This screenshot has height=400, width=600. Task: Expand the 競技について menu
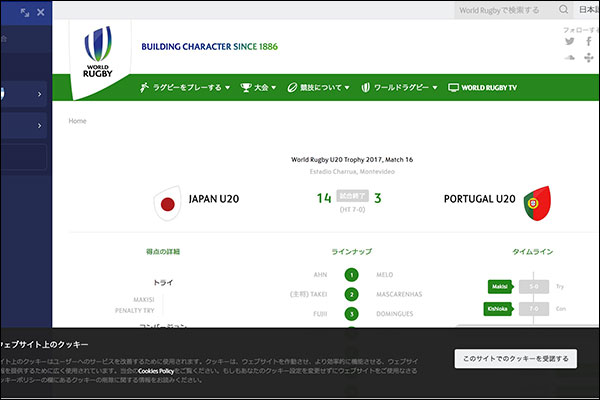coord(324,88)
